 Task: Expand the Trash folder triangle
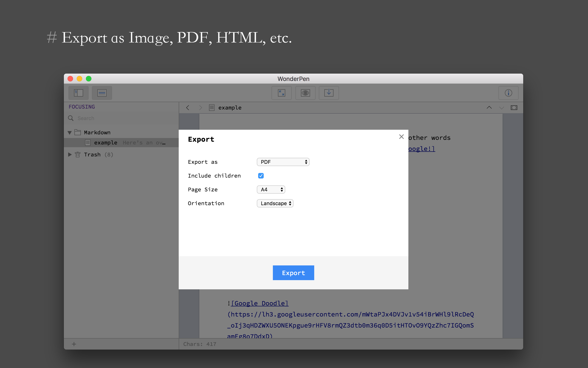point(70,155)
